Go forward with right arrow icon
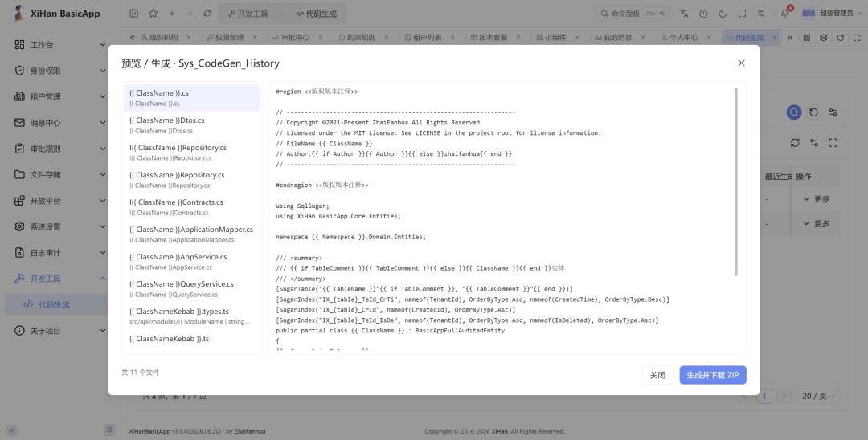The height and width of the screenshot is (440, 868). pyautogui.click(x=190, y=14)
